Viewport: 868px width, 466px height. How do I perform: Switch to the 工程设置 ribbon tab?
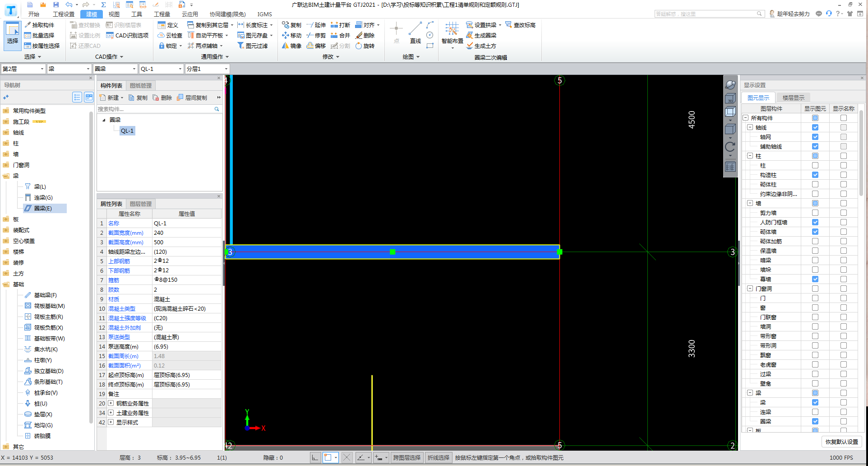pyautogui.click(x=64, y=14)
